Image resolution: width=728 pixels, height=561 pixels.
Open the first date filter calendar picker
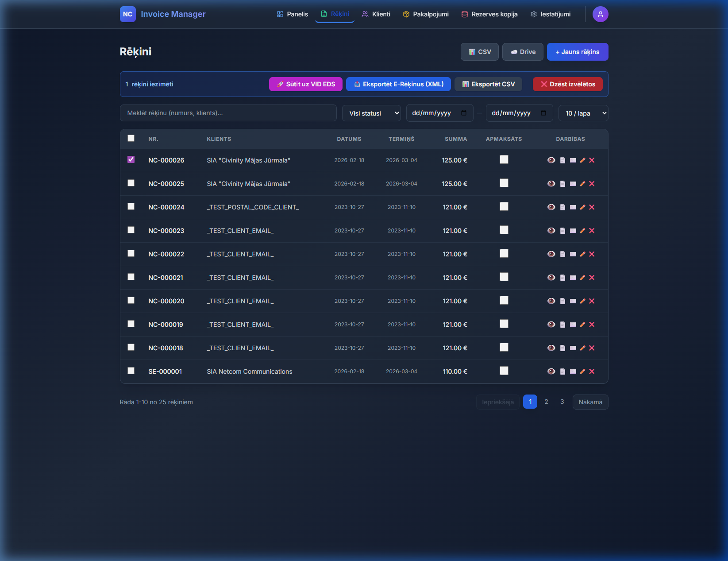463,113
